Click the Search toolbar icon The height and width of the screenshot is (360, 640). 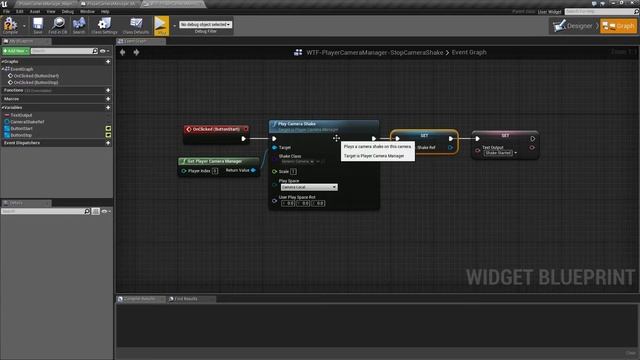pyautogui.click(x=79, y=25)
